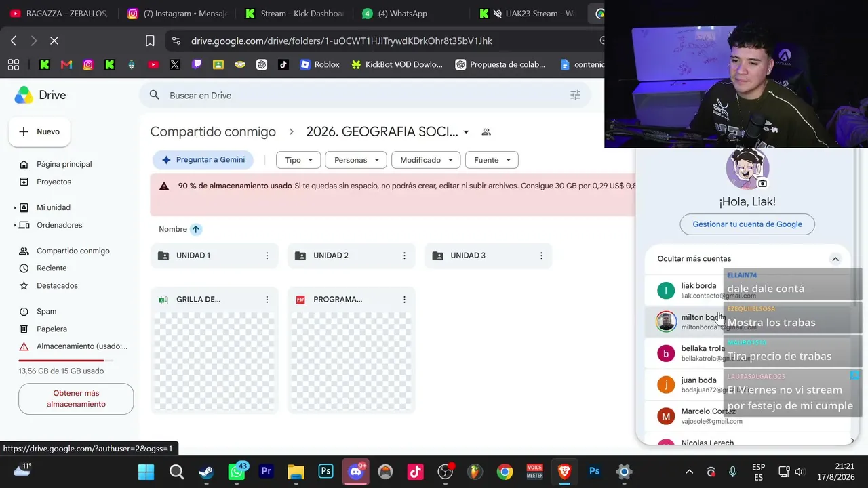Viewport: 868px width, 488px height.
Task: Click Gestionar tu cuenta de Google
Action: pyautogui.click(x=747, y=224)
